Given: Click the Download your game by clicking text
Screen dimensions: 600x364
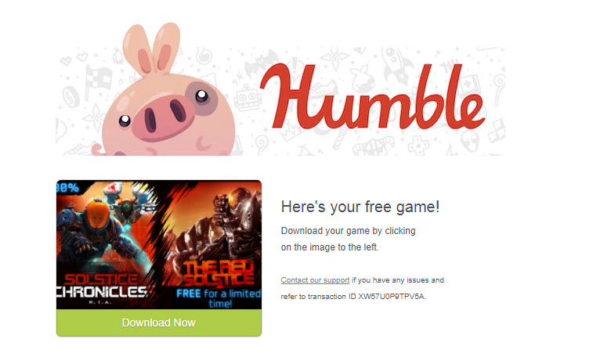Looking at the screenshot, I should click(349, 231).
